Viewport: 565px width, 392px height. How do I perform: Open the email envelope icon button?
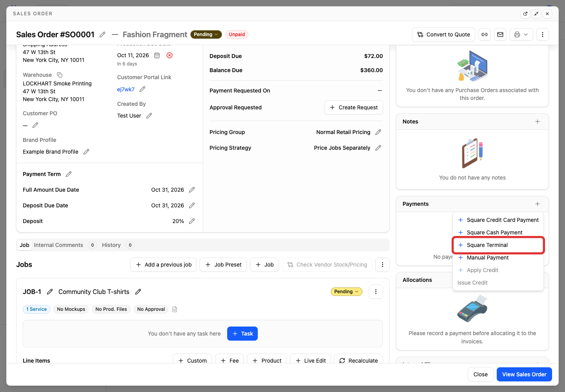click(x=500, y=34)
